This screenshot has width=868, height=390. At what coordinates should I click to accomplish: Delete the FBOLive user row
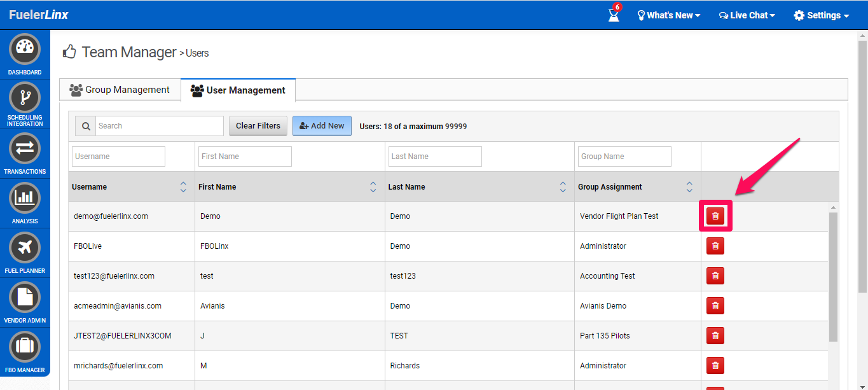[x=715, y=246]
